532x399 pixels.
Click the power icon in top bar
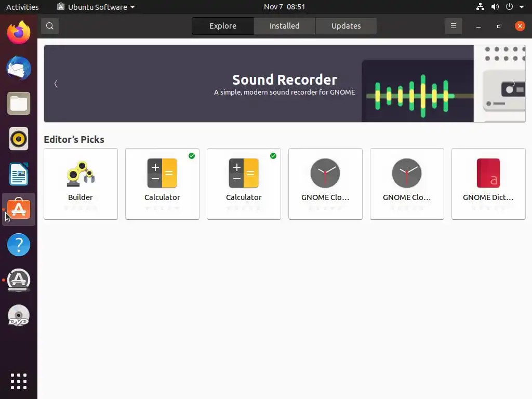[509, 7]
